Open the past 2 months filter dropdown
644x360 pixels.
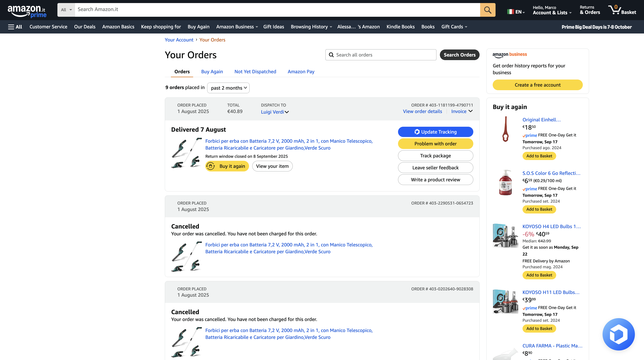(x=228, y=88)
